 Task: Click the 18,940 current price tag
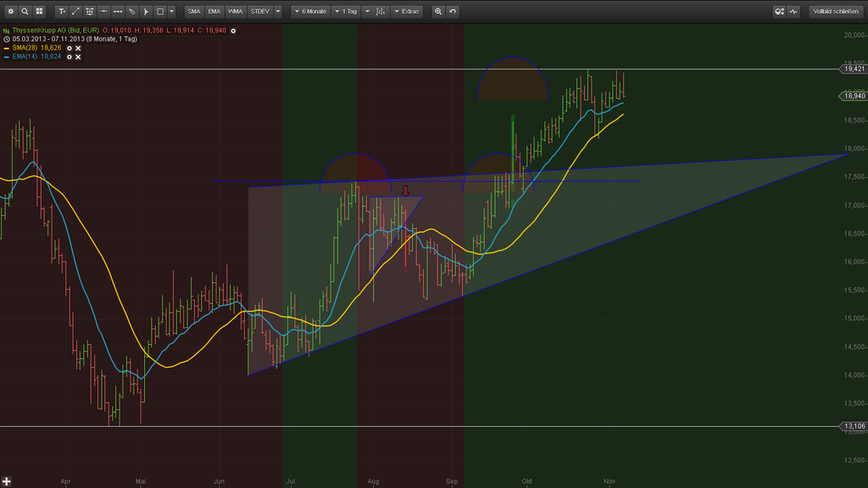tap(853, 97)
